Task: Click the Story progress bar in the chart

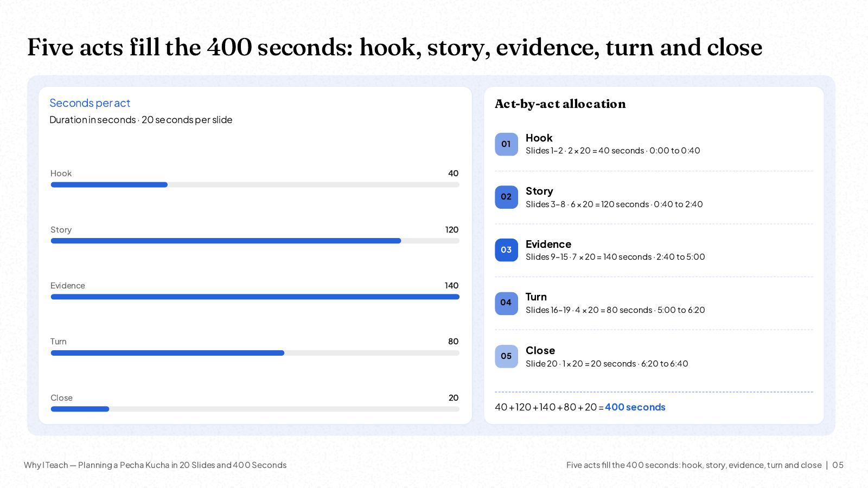Action: pyautogui.click(x=255, y=241)
